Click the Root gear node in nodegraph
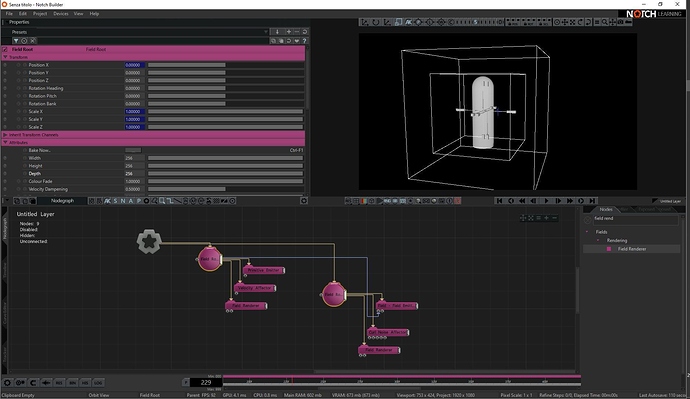The image size is (690, 399). (149, 241)
